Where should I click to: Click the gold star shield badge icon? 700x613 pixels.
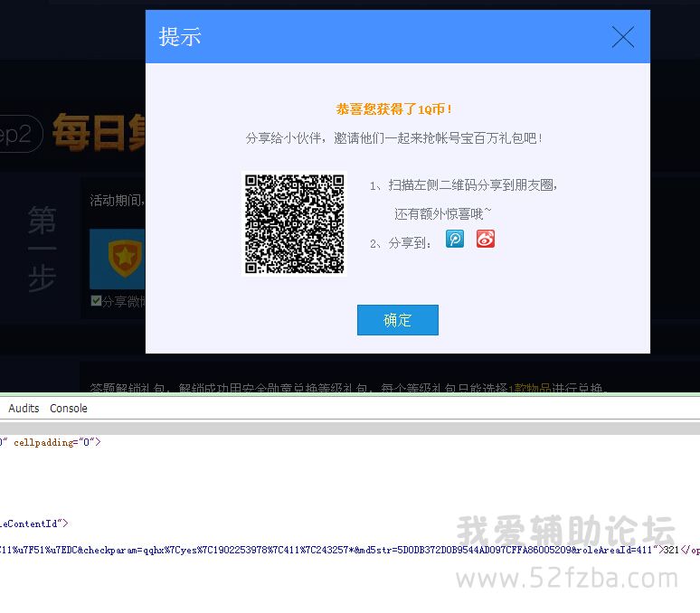tap(123, 258)
